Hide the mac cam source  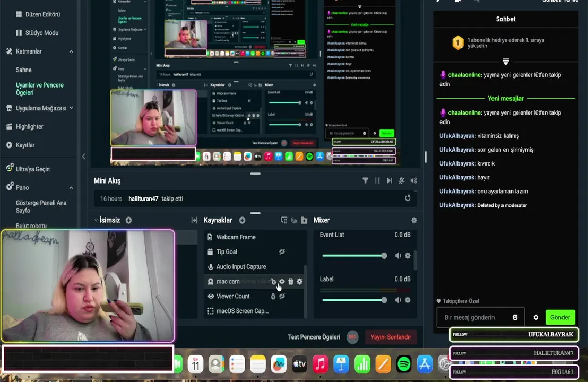[x=282, y=282]
